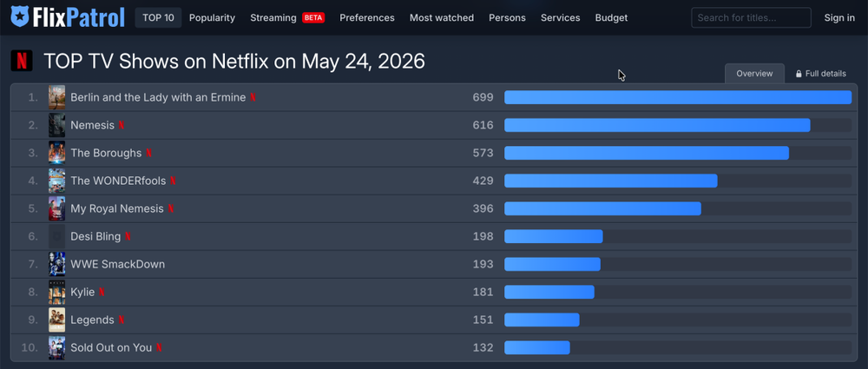The width and height of the screenshot is (868, 369).
Task: Select the TOP 10 nav item
Action: (158, 17)
